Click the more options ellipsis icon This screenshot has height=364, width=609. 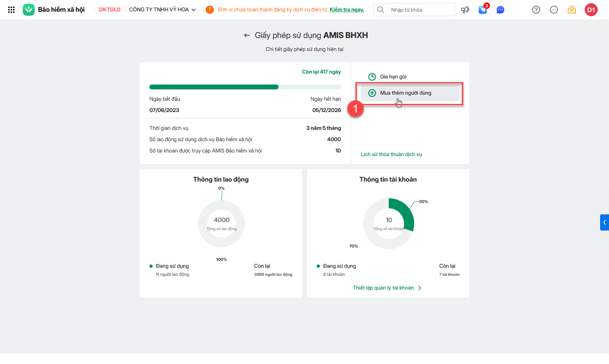554,10
